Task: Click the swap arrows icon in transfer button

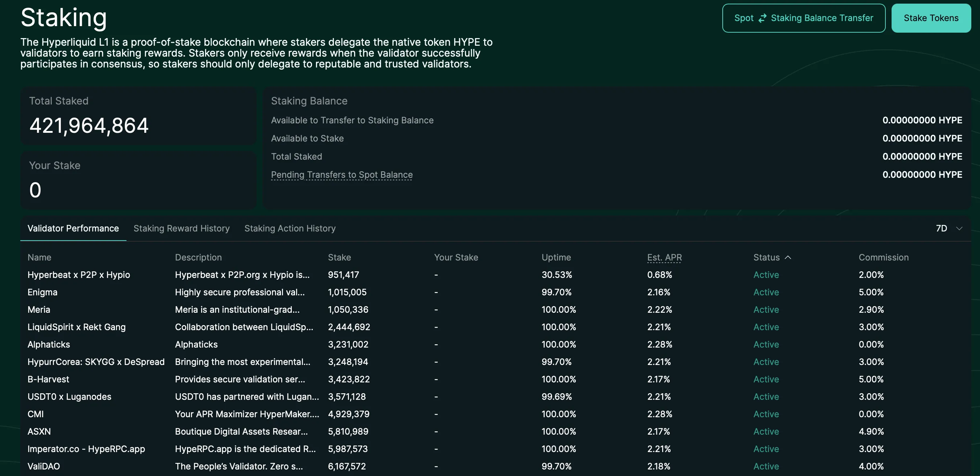Action: point(762,18)
